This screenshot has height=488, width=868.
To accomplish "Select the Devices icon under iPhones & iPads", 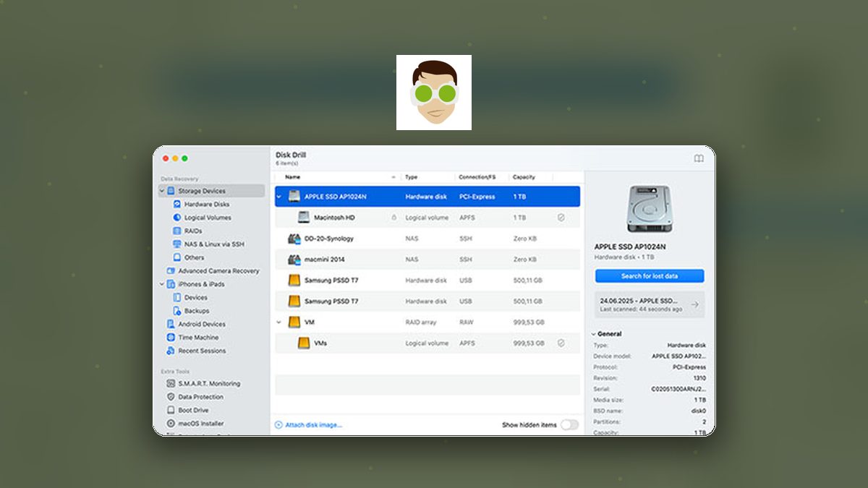I will pyautogui.click(x=177, y=297).
